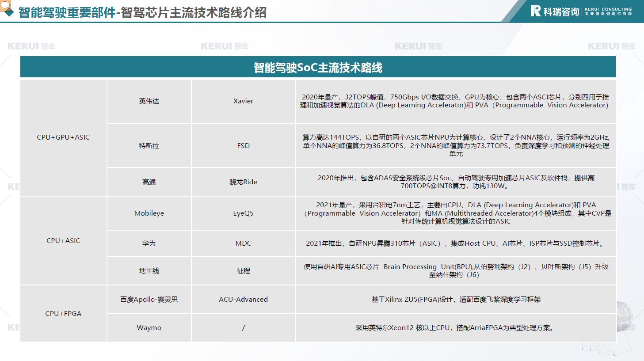The width and height of the screenshot is (644, 361).
Task: Click the Waymo vendor cell
Action: click(x=149, y=327)
